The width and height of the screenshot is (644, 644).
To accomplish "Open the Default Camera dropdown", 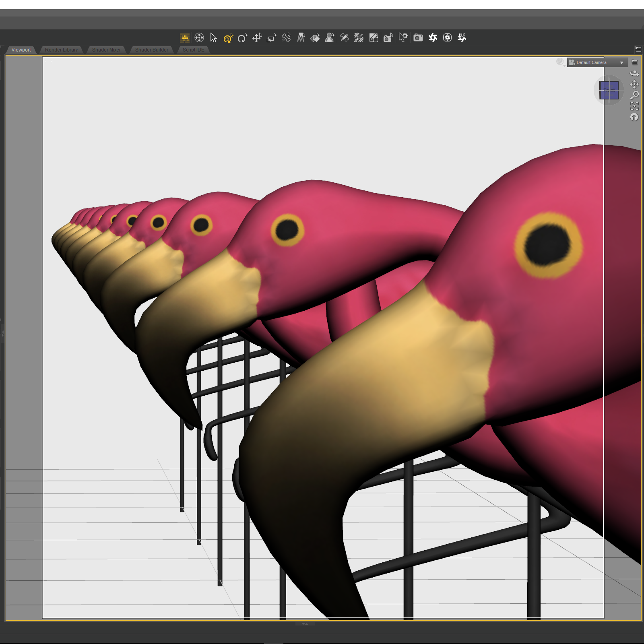I will 597,62.
